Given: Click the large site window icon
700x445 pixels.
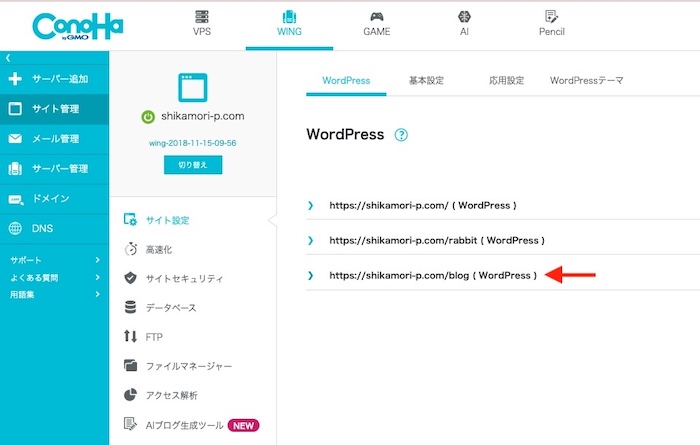Looking at the screenshot, I should point(193,87).
